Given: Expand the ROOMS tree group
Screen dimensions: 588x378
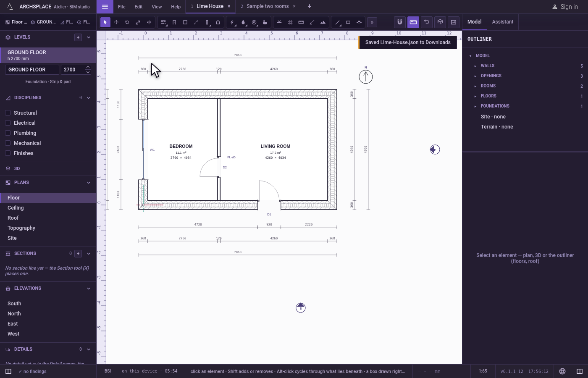Looking at the screenshot, I should pyautogui.click(x=475, y=86).
